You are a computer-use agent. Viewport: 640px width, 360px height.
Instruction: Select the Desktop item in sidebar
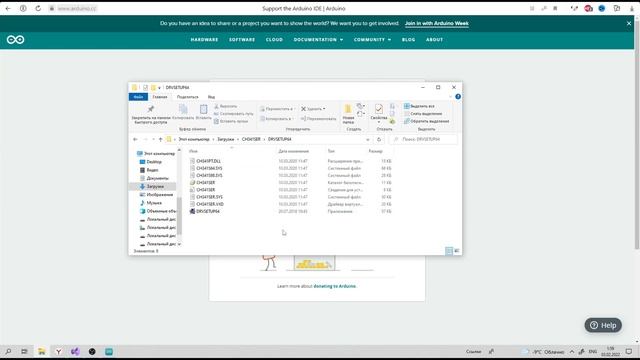pos(154,162)
